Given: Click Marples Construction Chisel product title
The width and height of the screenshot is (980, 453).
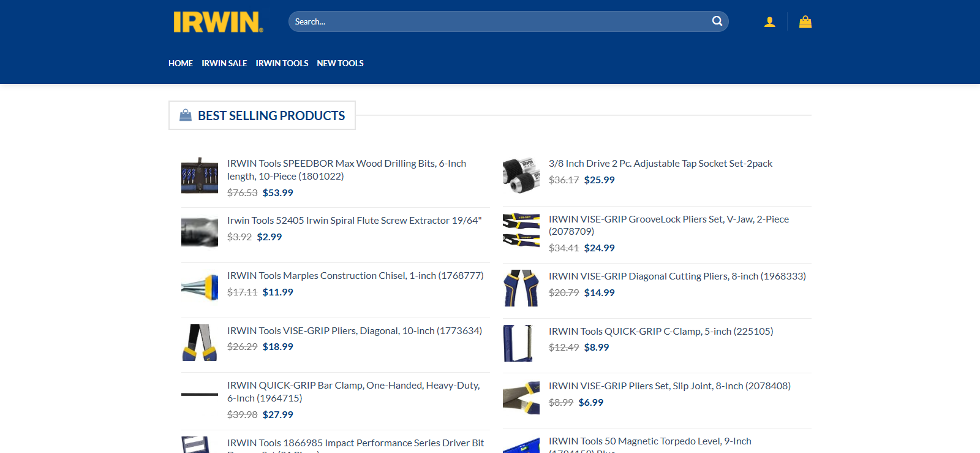Looking at the screenshot, I should (355, 276).
